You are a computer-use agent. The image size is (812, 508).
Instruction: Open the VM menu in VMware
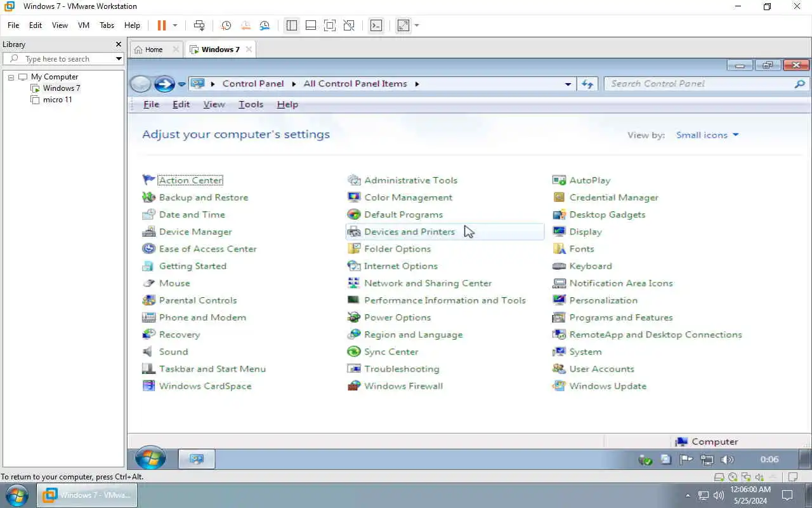coord(84,25)
